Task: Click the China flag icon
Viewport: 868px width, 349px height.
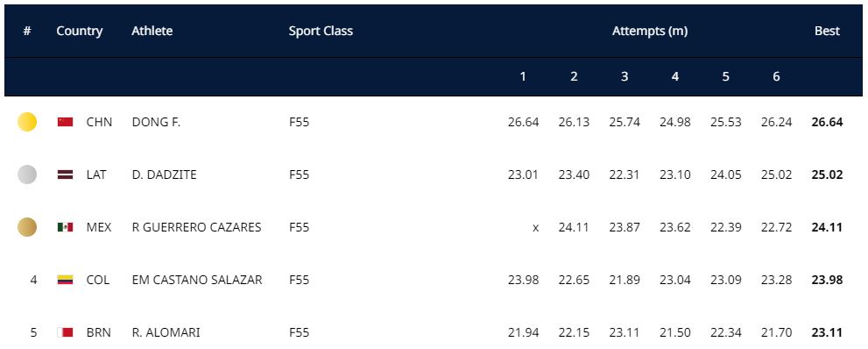Action: pyautogui.click(x=66, y=122)
